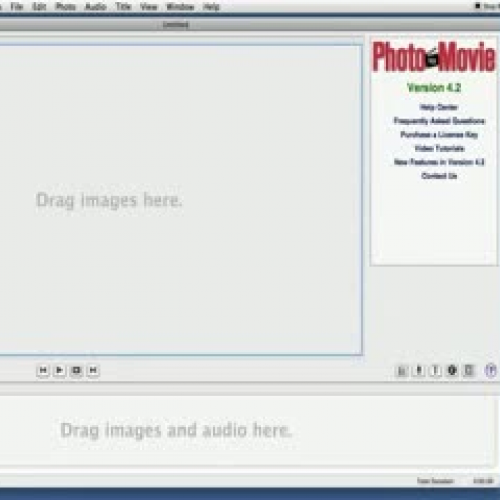
Task: Click the 'Drag images and audio here.' timeline area
Action: click(x=247, y=430)
